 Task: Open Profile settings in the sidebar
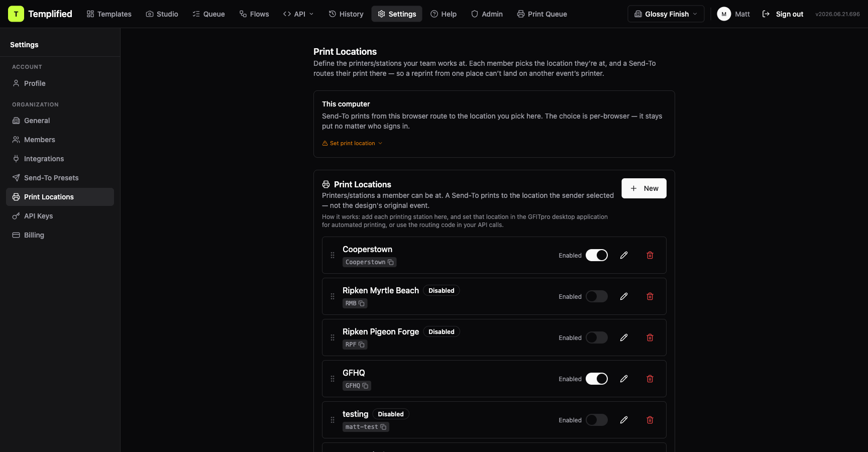60,83
